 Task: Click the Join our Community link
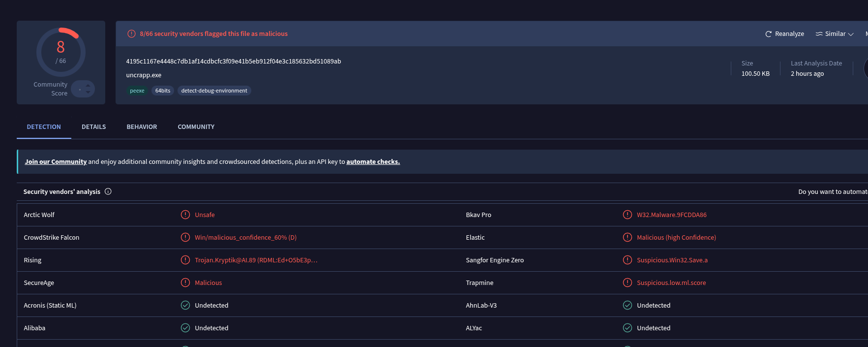(x=56, y=161)
